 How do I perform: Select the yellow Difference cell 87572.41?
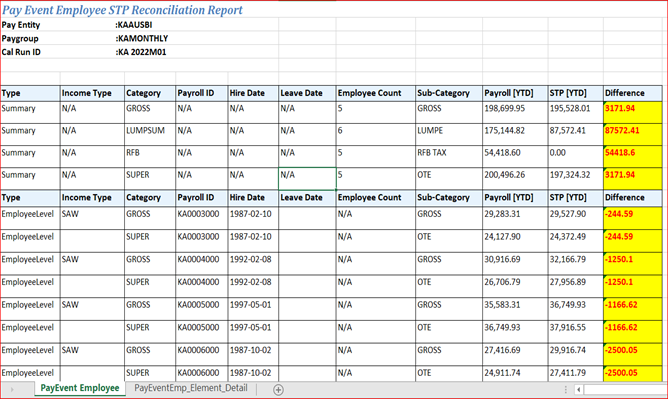pyautogui.click(x=633, y=135)
